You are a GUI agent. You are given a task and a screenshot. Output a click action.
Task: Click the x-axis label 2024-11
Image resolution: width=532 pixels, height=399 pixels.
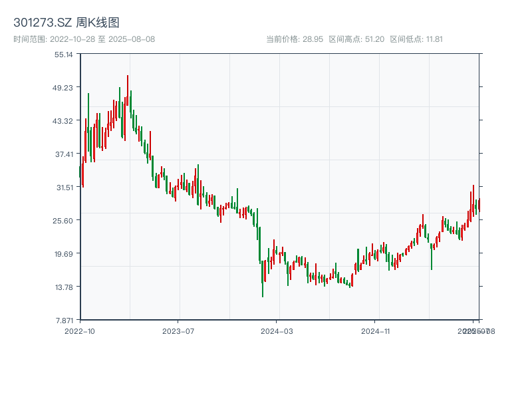pyautogui.click(x=375, y=331)
